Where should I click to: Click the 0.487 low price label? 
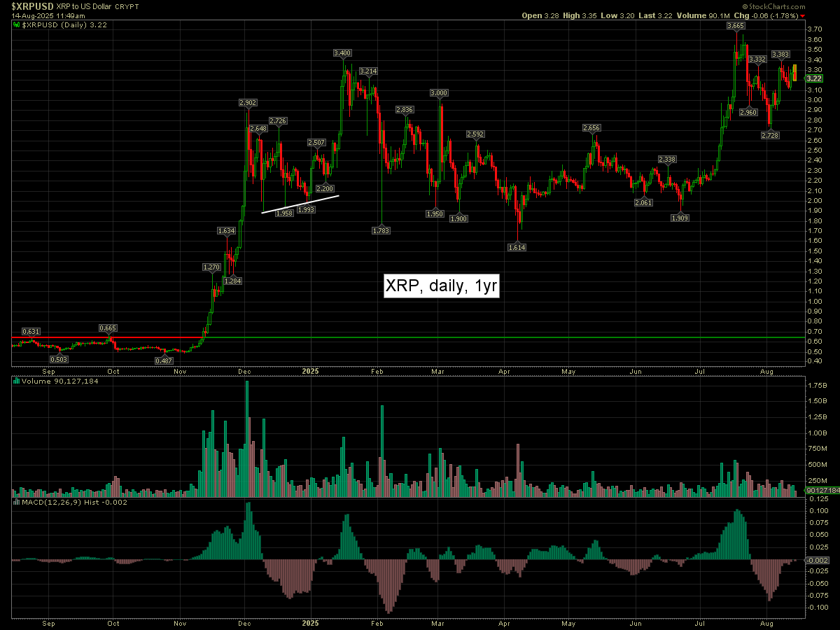164,361
